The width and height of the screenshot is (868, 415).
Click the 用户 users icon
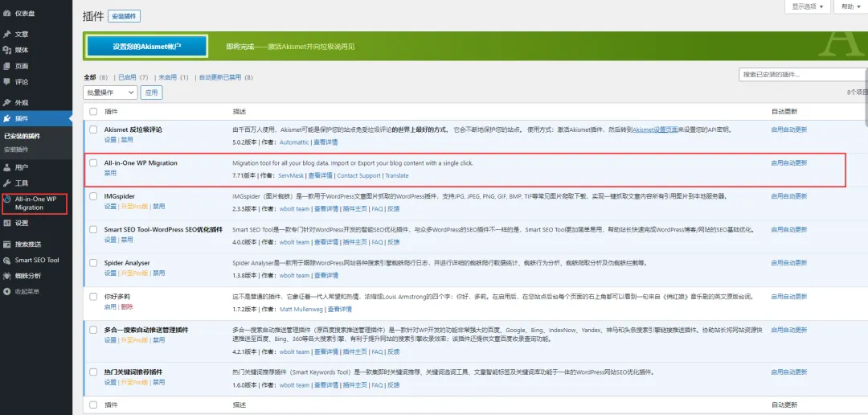(6, 167)
